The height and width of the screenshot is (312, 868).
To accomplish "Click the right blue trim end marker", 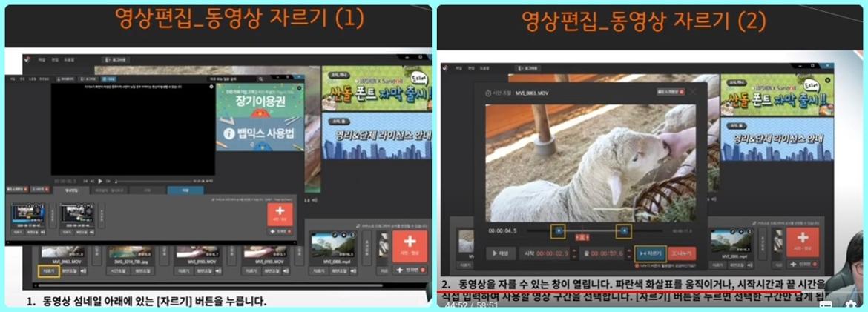I will coord(624,231).
